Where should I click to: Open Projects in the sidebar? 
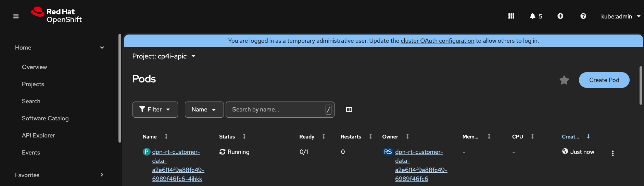click(x=33, y=84)
